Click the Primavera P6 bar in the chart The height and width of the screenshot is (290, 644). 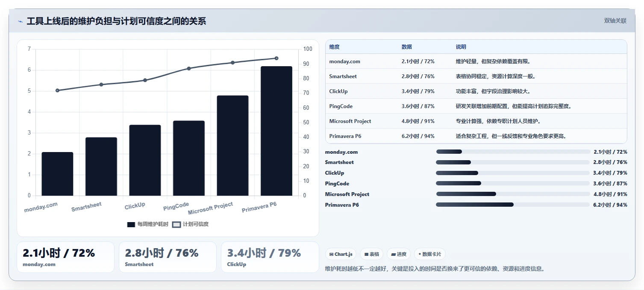coord(276,131)
